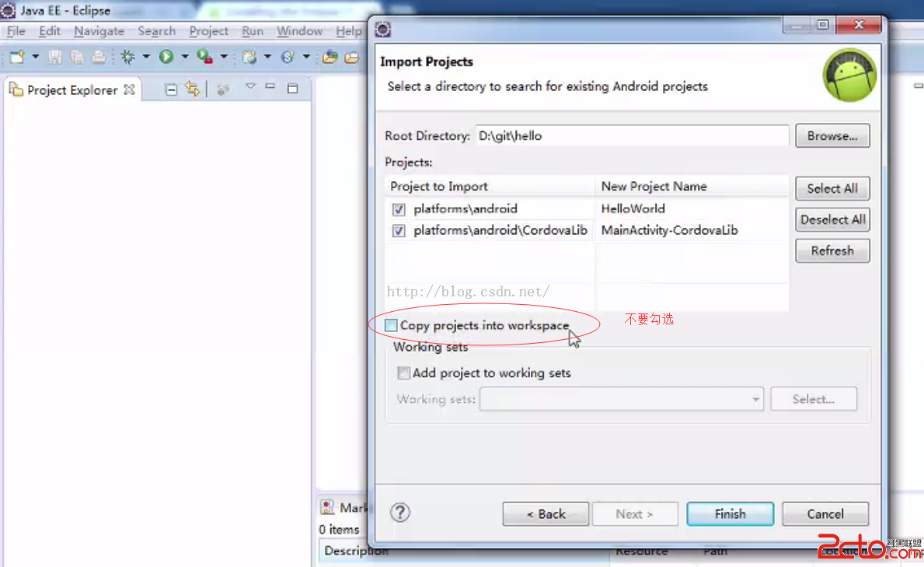
Task: Expand the New Web Project dropdown arrow
Action: point(267,57)
